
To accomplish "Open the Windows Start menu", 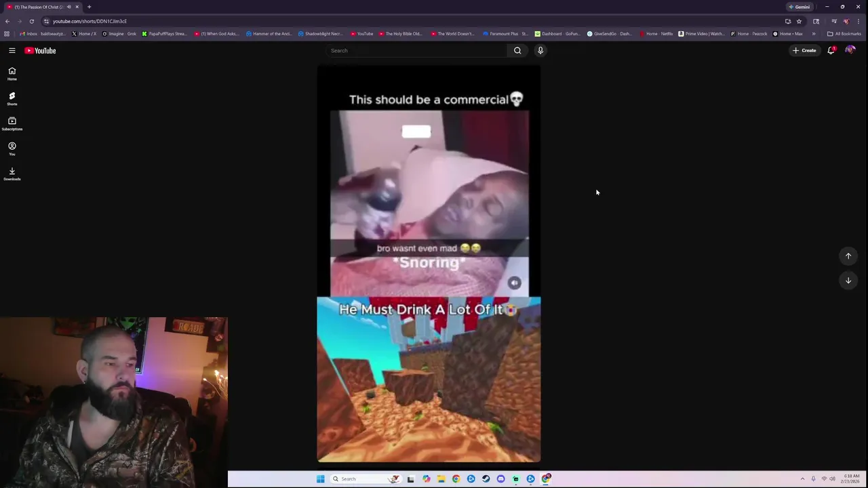I will click(320, 479).
